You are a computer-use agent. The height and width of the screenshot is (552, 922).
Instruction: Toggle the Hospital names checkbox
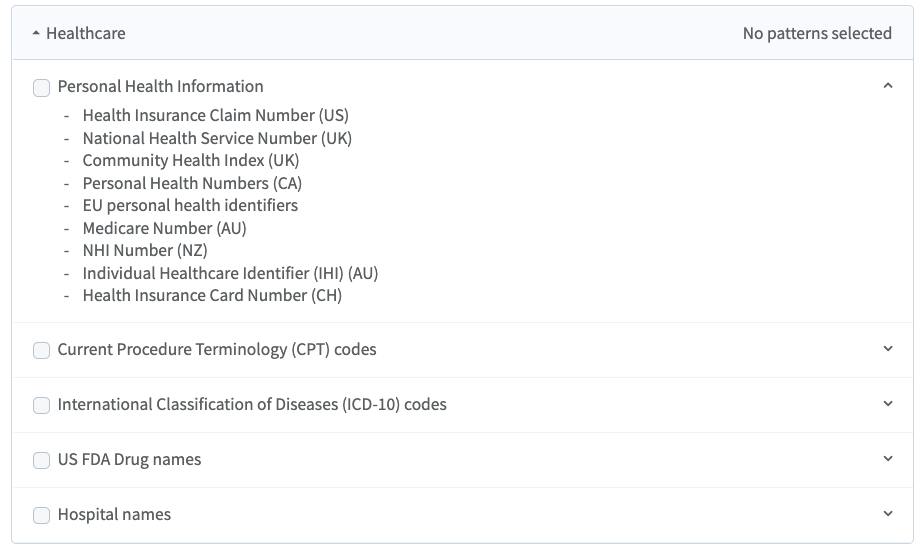click(x=41, y=515)
